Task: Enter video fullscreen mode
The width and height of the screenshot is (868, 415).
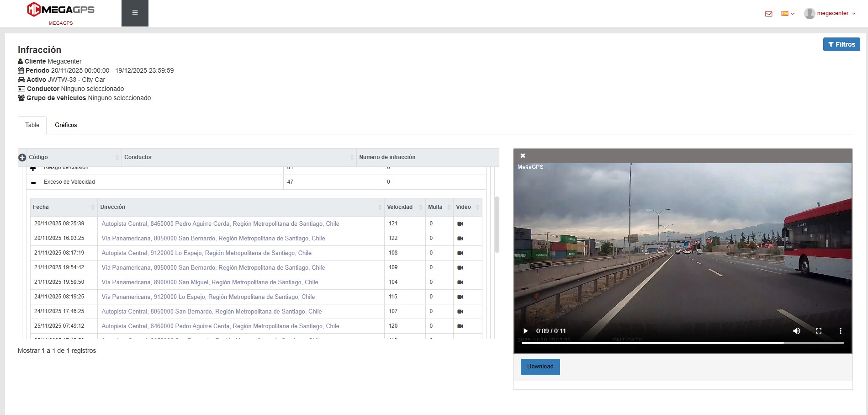Action: 818,331
